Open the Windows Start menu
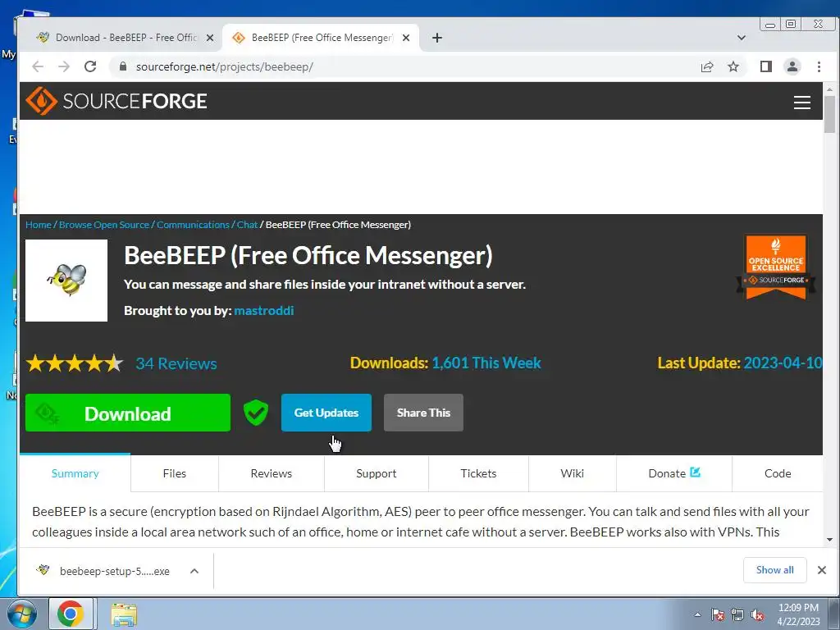The height and width of the screenshot is (630, 840). tap(22, 614)
